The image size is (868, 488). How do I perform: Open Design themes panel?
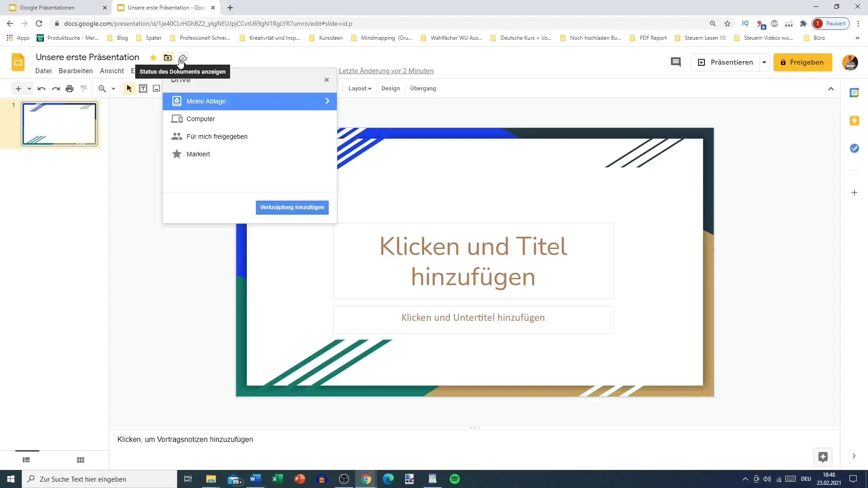tap(391, 89)
